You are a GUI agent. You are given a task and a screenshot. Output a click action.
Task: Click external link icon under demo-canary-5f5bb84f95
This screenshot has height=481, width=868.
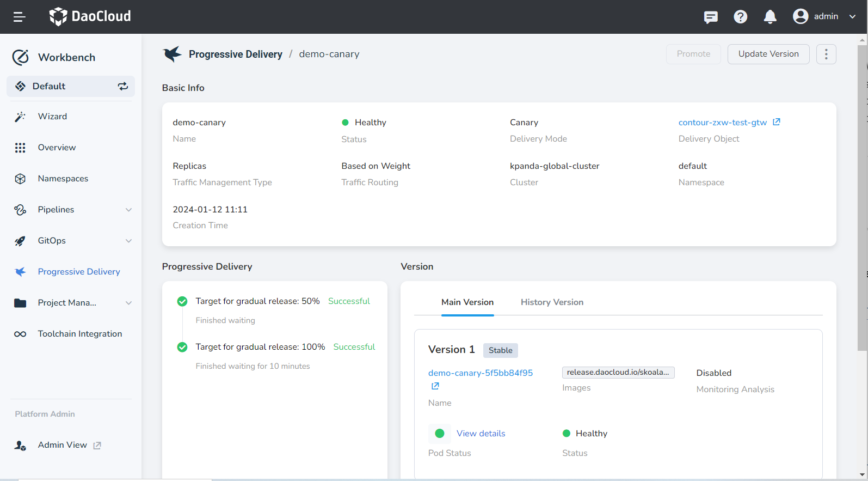tap(435, 386)
